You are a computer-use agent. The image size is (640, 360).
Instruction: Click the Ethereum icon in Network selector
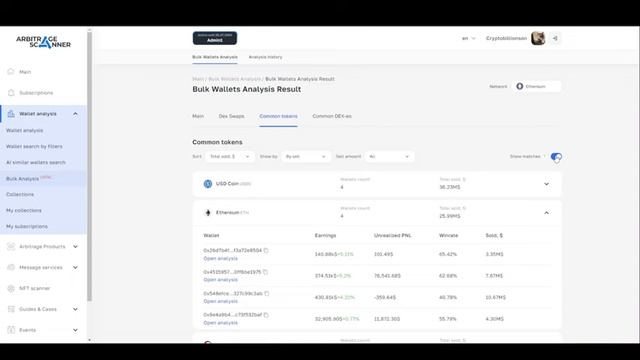(520, 87)
